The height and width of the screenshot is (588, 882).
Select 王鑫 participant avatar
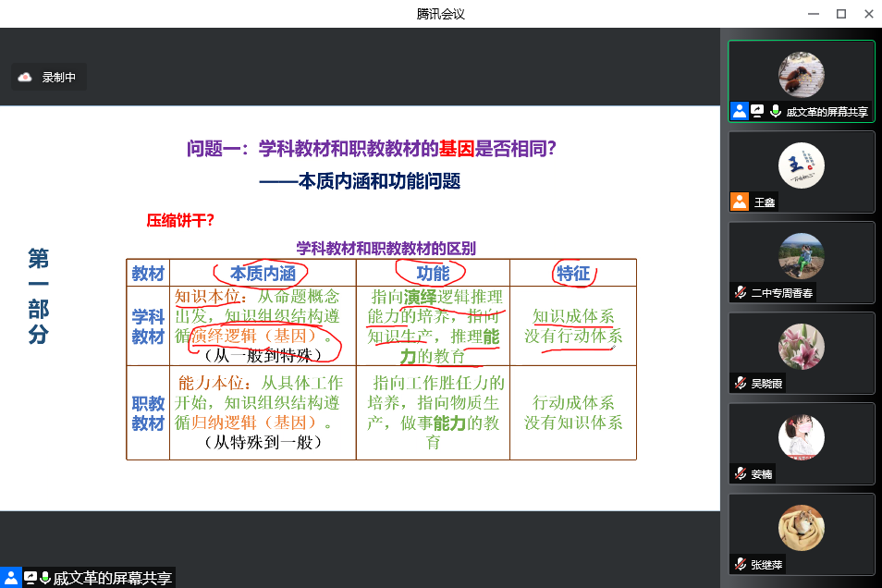(x=801, y=165)
